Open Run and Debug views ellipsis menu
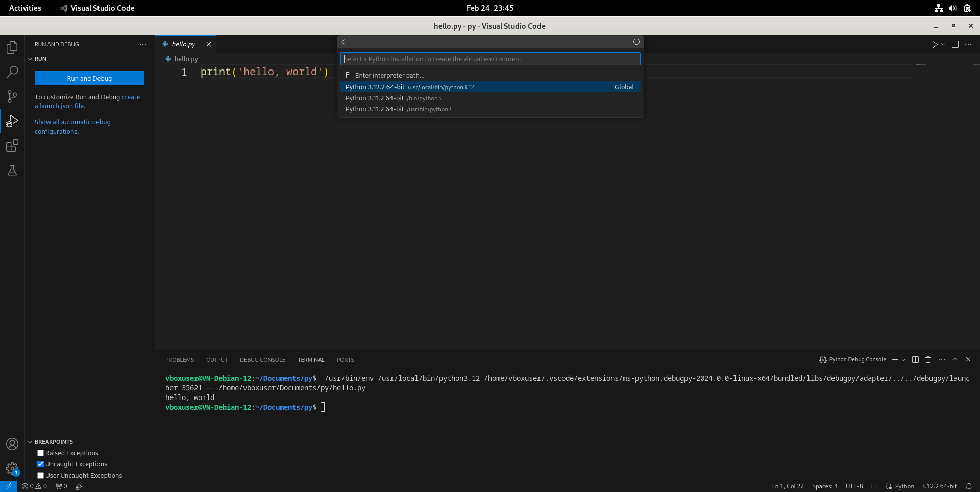 click(143, 44)
